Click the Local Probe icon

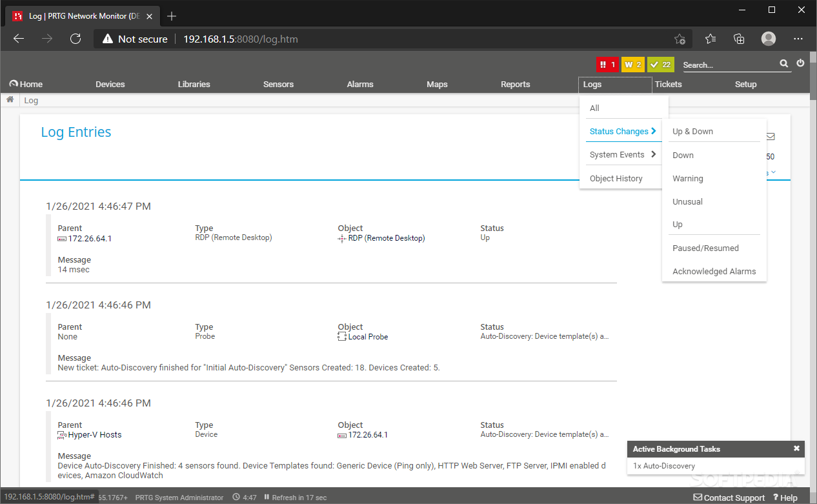tap(342, 337)
